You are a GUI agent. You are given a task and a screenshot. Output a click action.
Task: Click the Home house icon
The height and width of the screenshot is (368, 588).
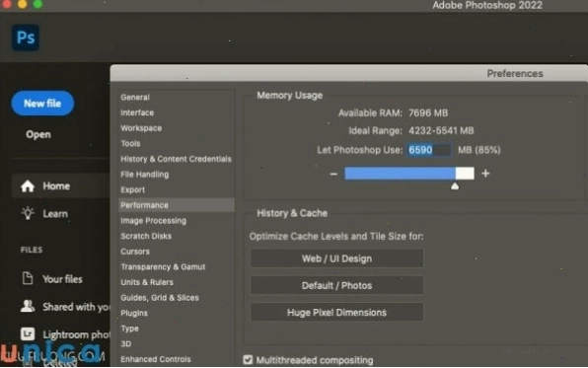point(28,186)
